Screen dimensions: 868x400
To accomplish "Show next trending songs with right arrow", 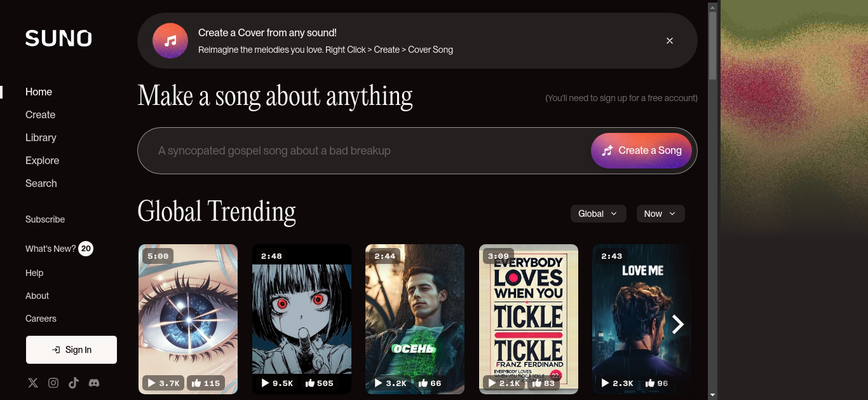I will [x=678, y=324].
